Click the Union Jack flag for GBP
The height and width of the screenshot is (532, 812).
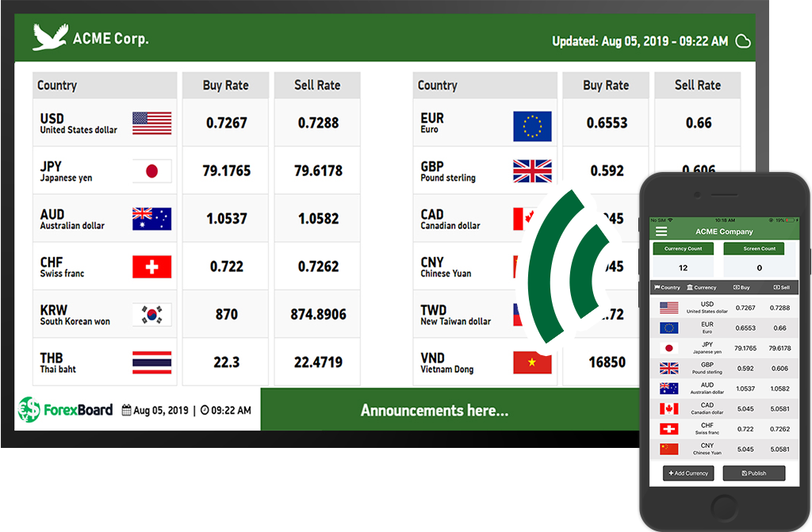[532, 171]
